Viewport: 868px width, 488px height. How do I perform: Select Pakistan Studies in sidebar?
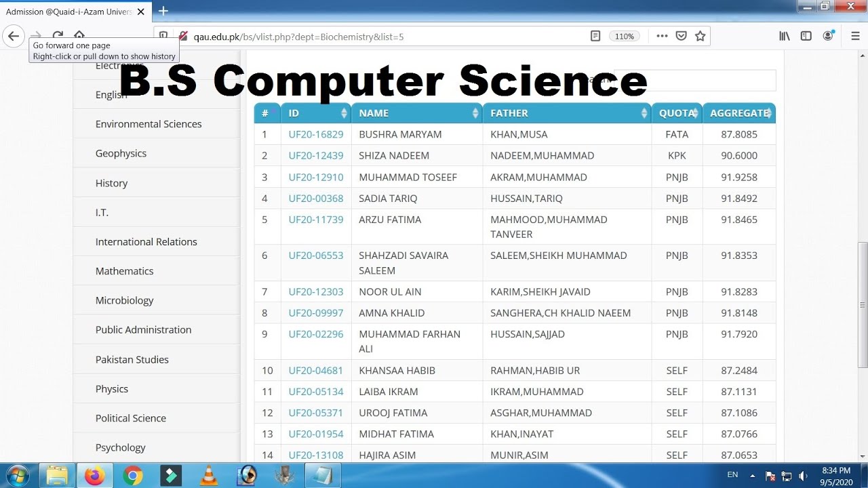pos(132,359)
